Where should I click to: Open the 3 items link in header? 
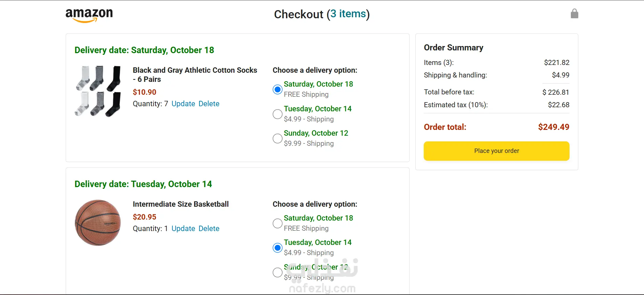click(x=348, y=14)
